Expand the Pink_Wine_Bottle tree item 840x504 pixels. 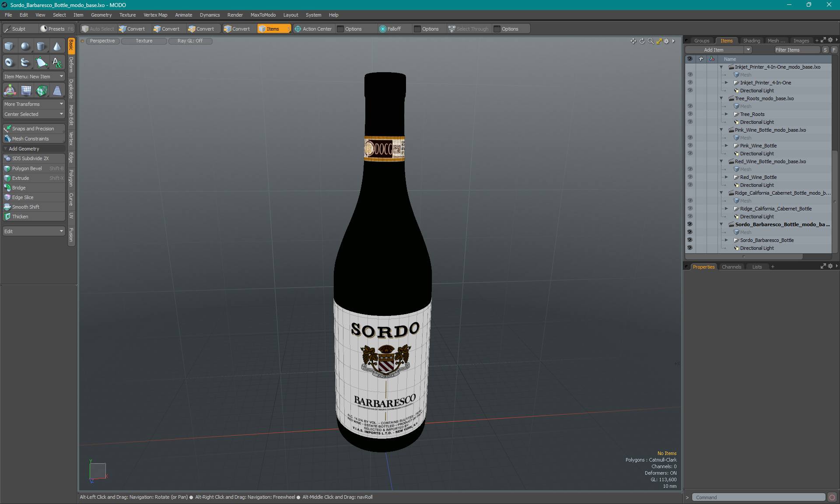(x=726, y=146)
